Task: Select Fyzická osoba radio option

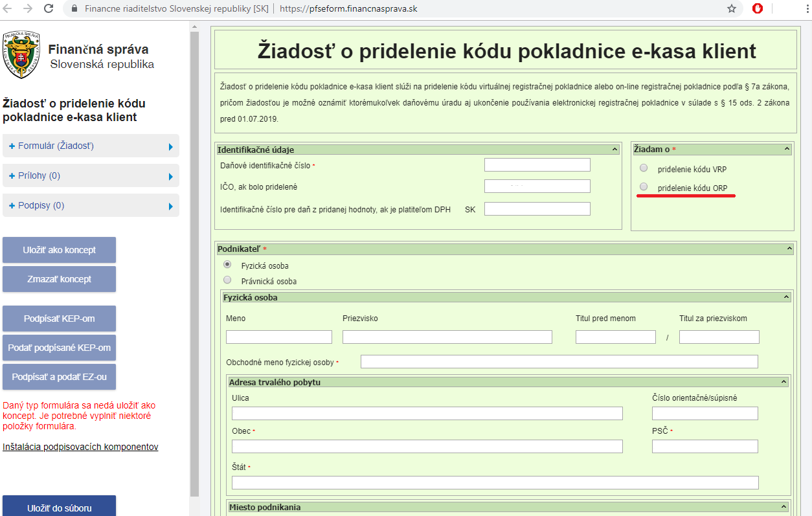Action: click(x=227, y=264)
